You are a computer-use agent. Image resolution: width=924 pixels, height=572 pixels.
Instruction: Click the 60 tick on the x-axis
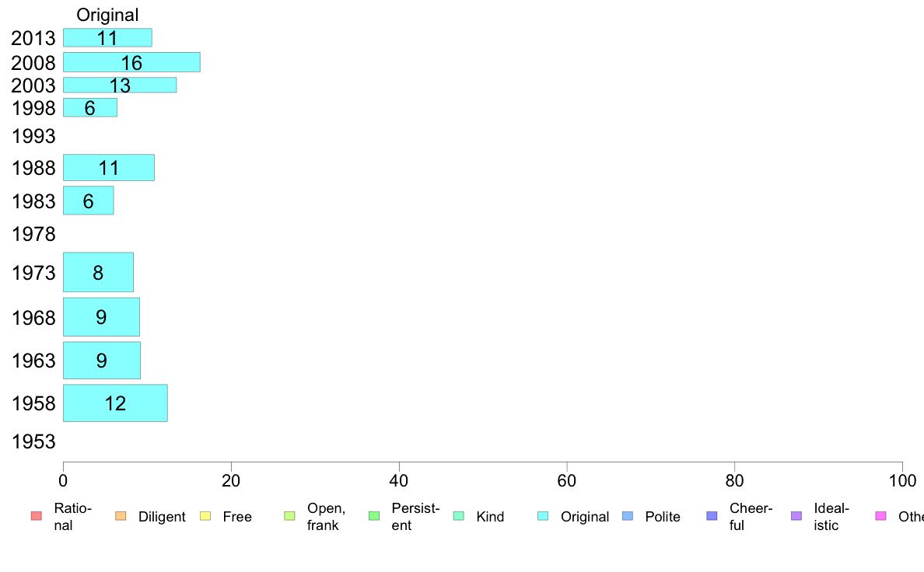pyautogui.click(x=566, y=481)
